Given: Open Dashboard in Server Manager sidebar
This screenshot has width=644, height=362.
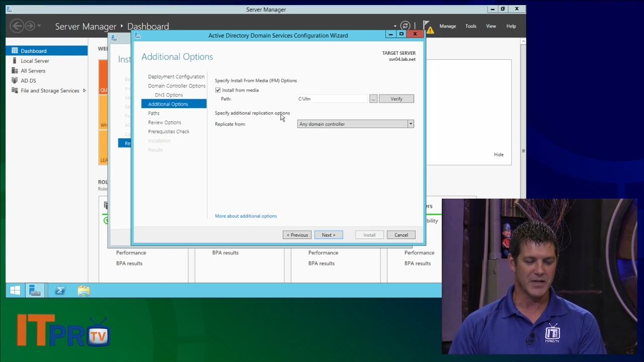Looking at the screenshot, I should click(x=47, y=51).
